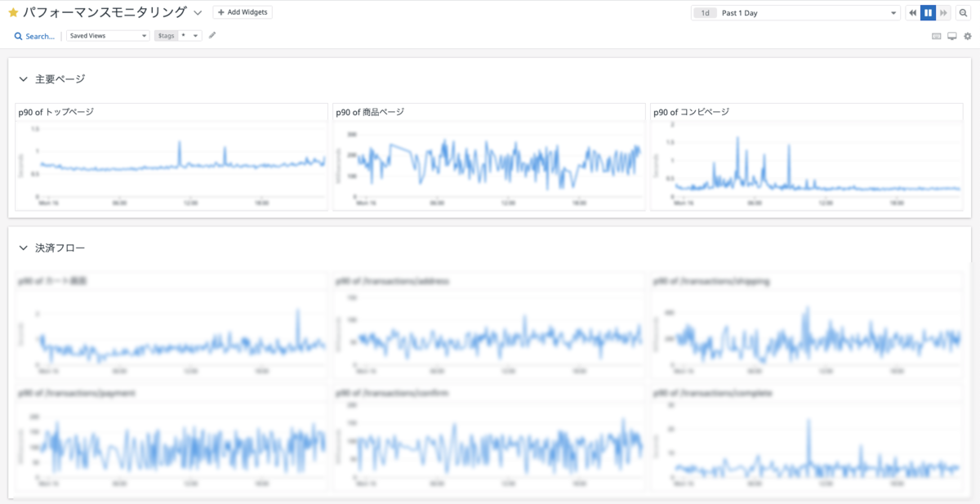Collapse the 決済フロー group
The width and height of the screenshot is (980, 504).
tap(23, 248)
